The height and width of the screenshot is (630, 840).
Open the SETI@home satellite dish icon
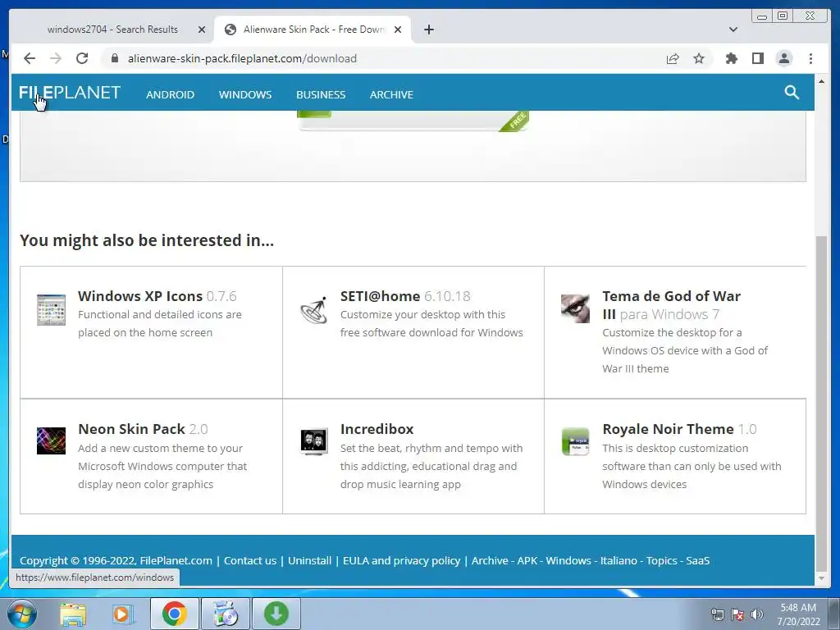point(314,309)
